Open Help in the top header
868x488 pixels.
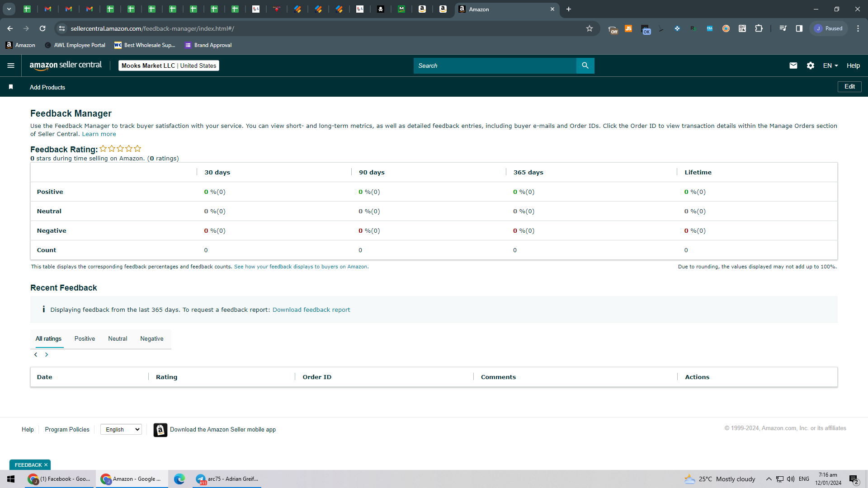853,66
